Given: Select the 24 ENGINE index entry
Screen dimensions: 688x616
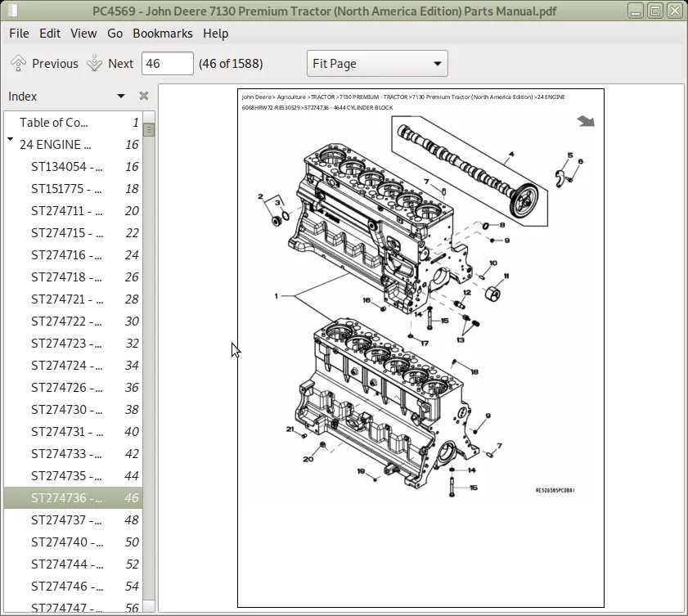Looking at the screenshot, I should pyautogui.click(x=74, y=144).
